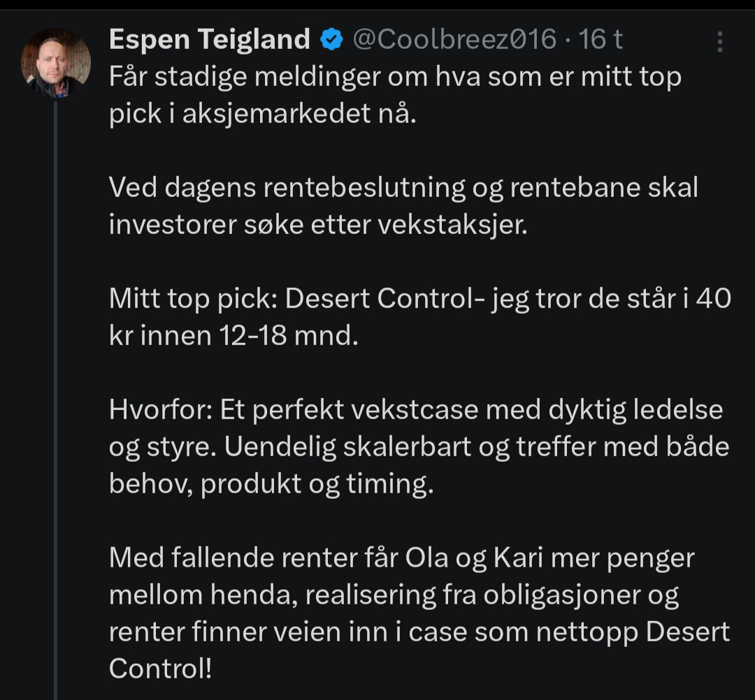
Task: Click the display name Espen Teigland
Action: tap(210, 39)
